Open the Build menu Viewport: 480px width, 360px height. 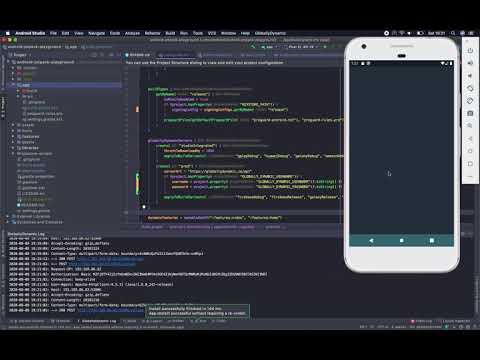pyautogui.click(x=170, y=33)
